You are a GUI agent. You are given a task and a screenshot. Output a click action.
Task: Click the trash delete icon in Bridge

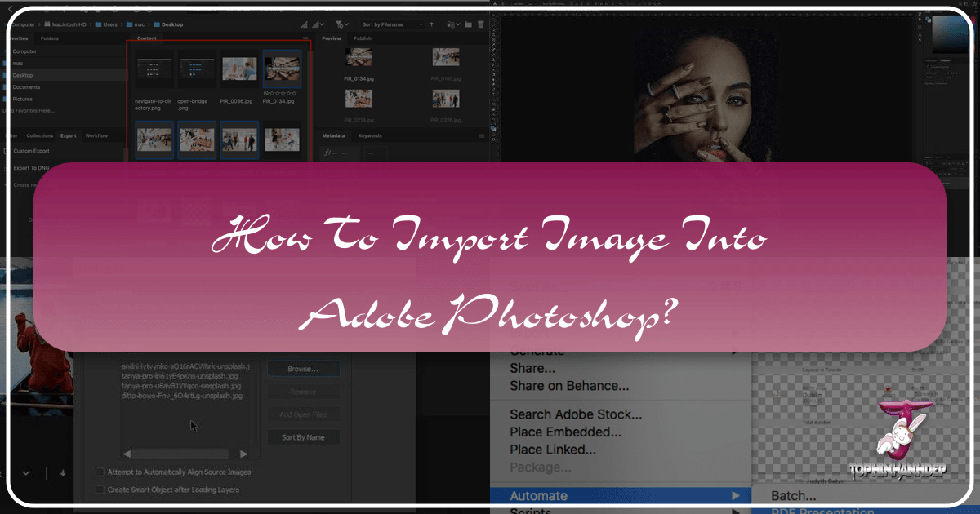pyautogui.click(x=479, y=24)
